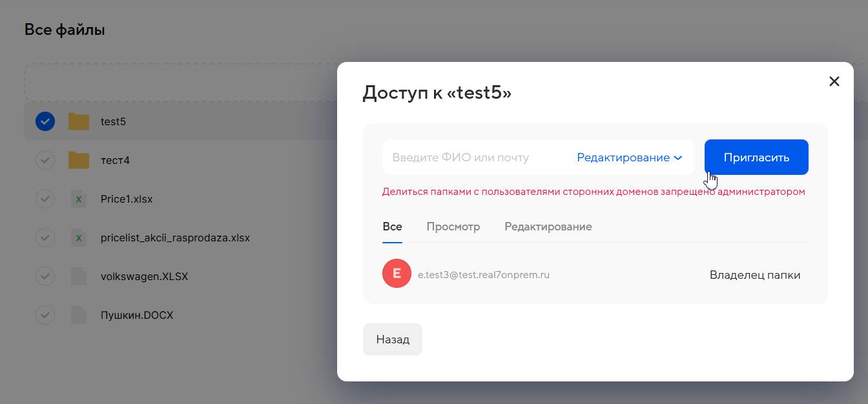The image size is (868, 404).
Task: Click the pricelist_akcii_rasprodaza.xlsx Excel icon
Action: (79, 238)
